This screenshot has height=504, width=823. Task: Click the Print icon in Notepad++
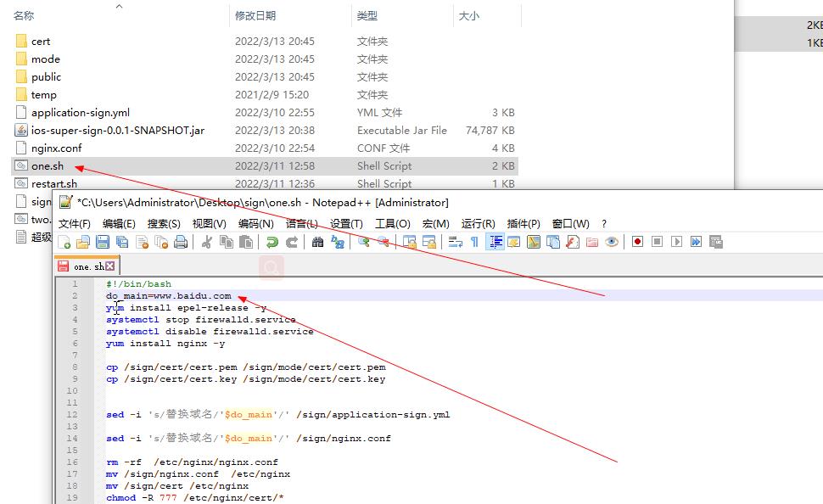[x=180, y=242]
